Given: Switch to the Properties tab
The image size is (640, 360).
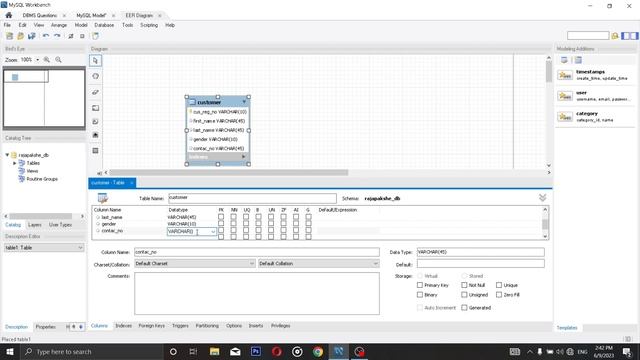Looking at the screenshot, I should tap(45, 327).
